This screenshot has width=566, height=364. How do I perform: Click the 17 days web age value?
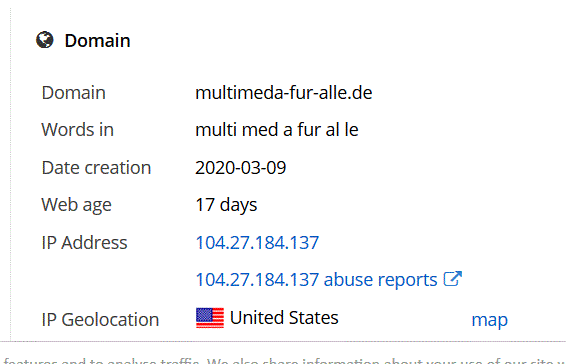click(x=226, y=205)
